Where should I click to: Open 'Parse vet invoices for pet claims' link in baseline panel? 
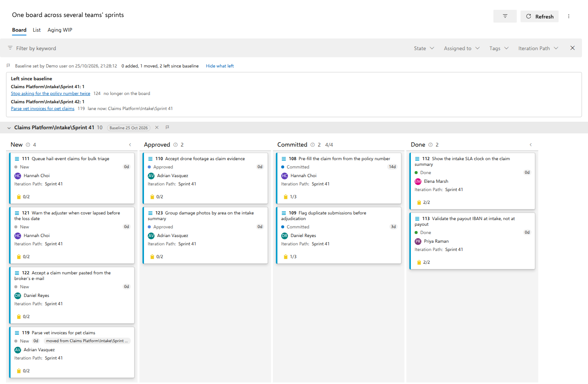click(x=43, y=109)
